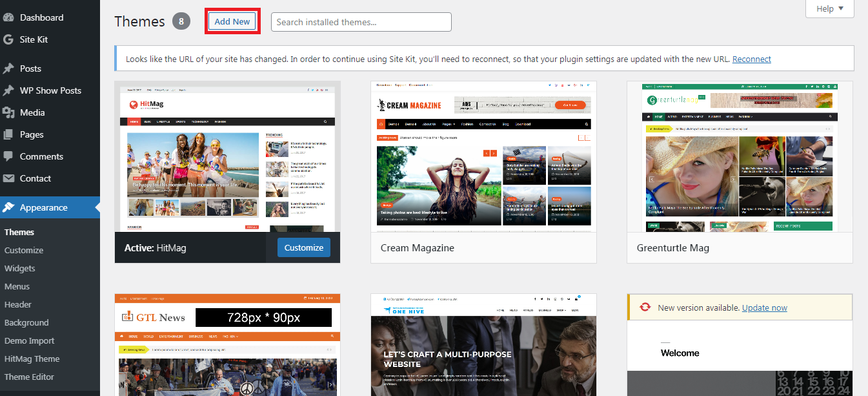Viewport: 868px width, 396px height.
Task: Click the update refresh icon on theme card
Action: click(x=645, y=307)
